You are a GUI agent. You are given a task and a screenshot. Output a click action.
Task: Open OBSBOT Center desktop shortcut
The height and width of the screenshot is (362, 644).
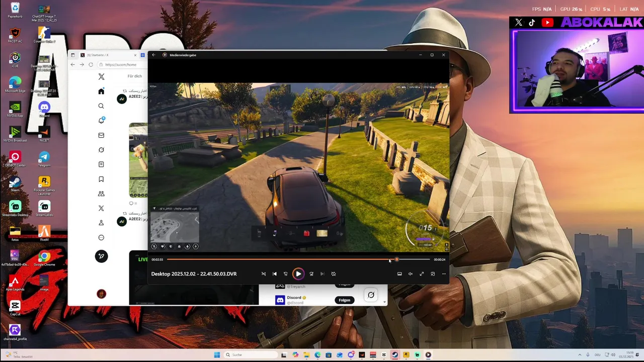[15, 158]
